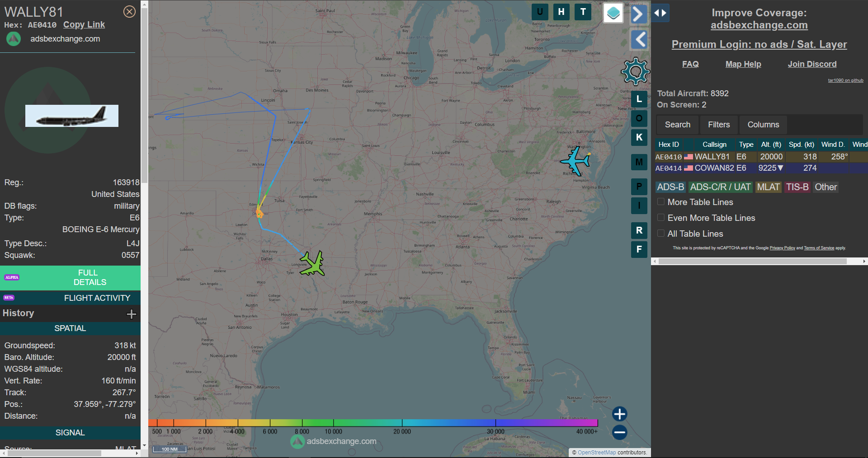Image resolution: width=868 pixels, height=458 pixels.
Task: Toggle the ADS-C/R / UAT source filter
Action: [x=721, y=187]
